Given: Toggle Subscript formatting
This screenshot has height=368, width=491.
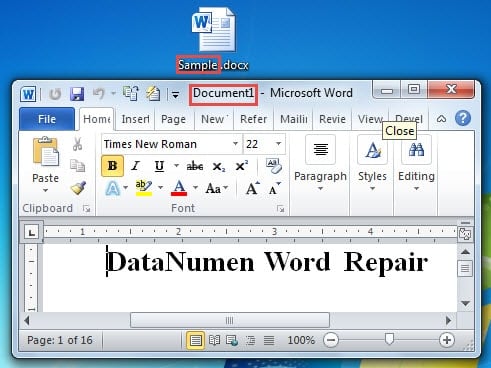Looking at the screenshot, I should coord(219,166).
